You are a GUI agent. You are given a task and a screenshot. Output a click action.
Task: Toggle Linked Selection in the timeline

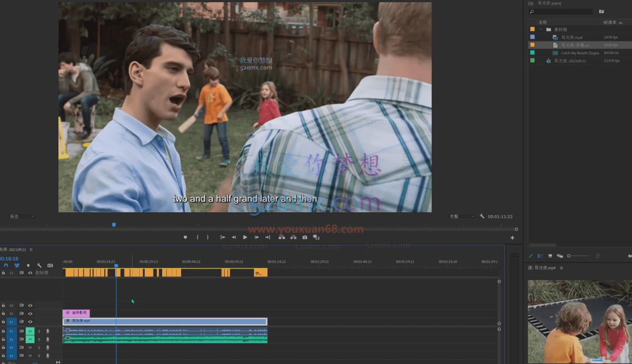click(x=17, y=266)
